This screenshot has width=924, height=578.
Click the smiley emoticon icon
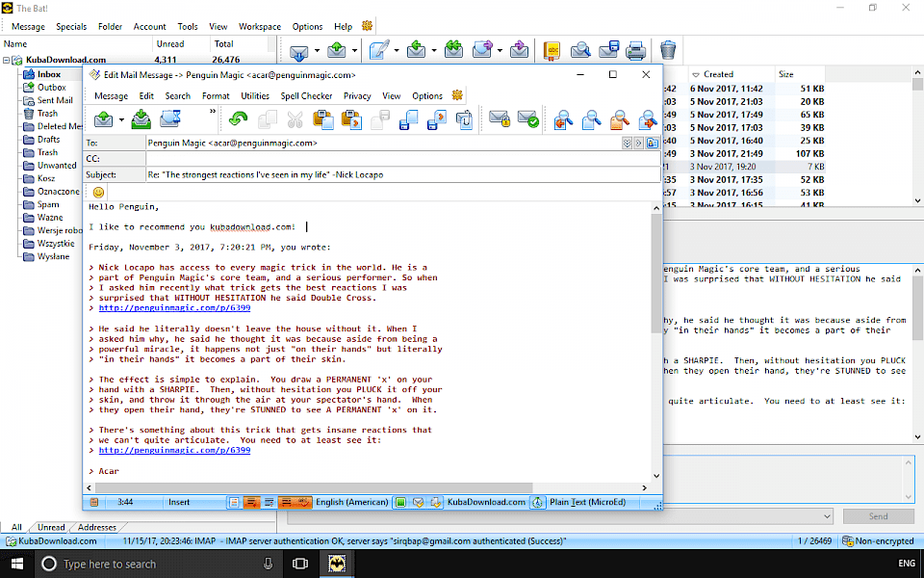point(98,193)
